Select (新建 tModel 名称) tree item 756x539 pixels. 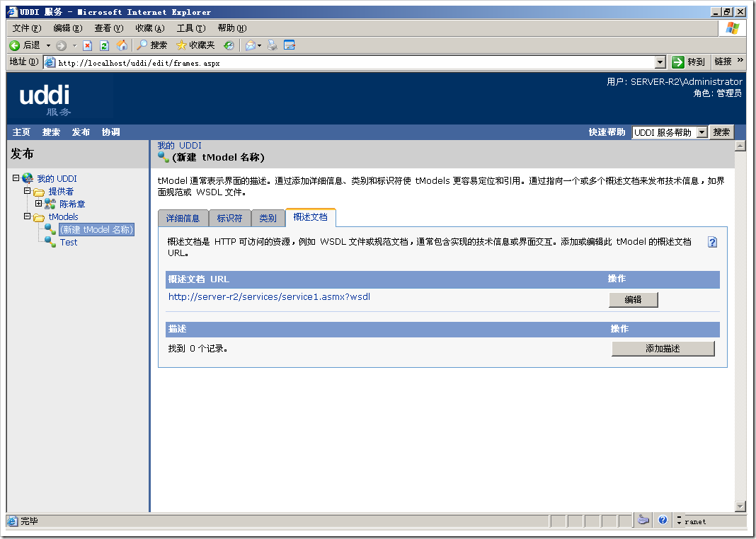(x=96, y=230)
